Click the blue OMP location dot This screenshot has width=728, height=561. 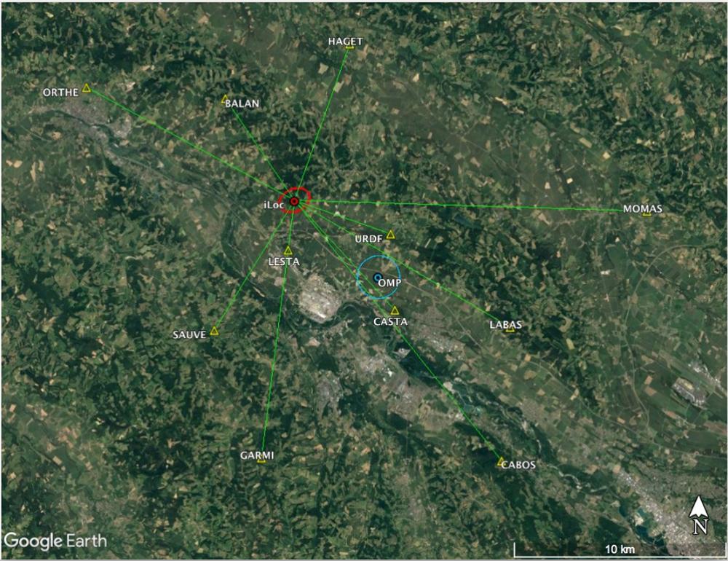377,278
